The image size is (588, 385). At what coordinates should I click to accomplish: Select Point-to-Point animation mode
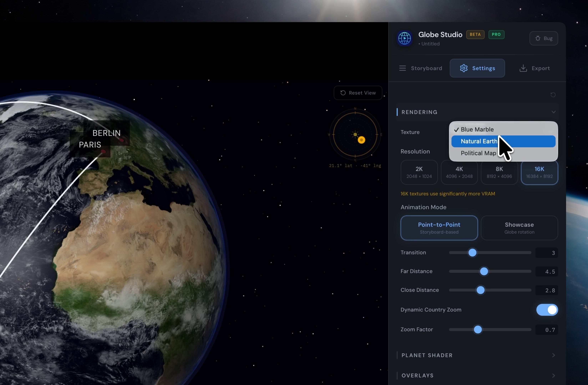(x=439, y=228)
